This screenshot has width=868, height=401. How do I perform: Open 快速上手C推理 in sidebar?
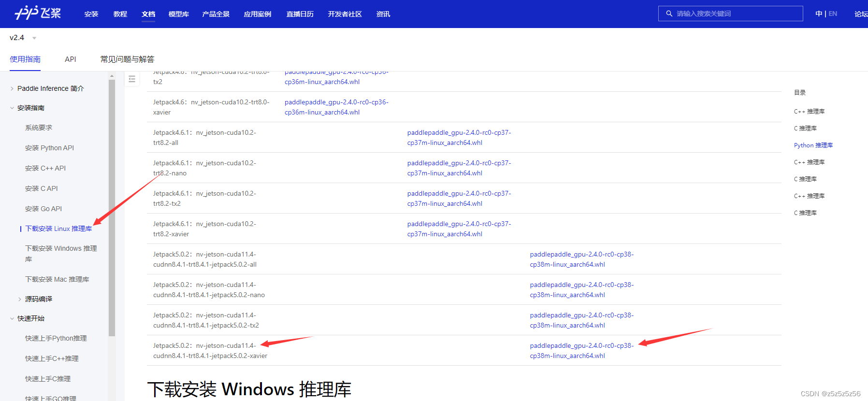tap(48, 379)
